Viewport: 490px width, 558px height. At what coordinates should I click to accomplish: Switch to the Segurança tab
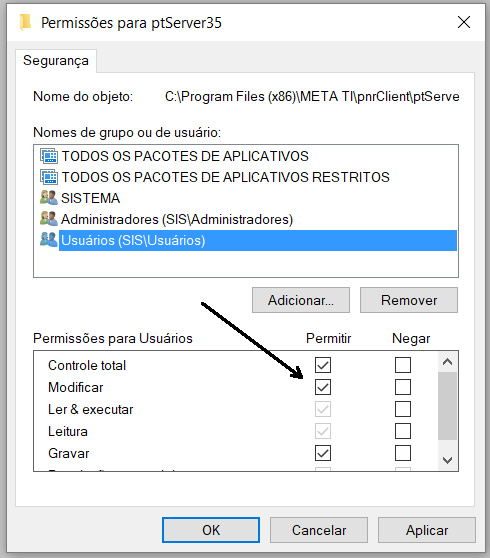coord(56,61)
